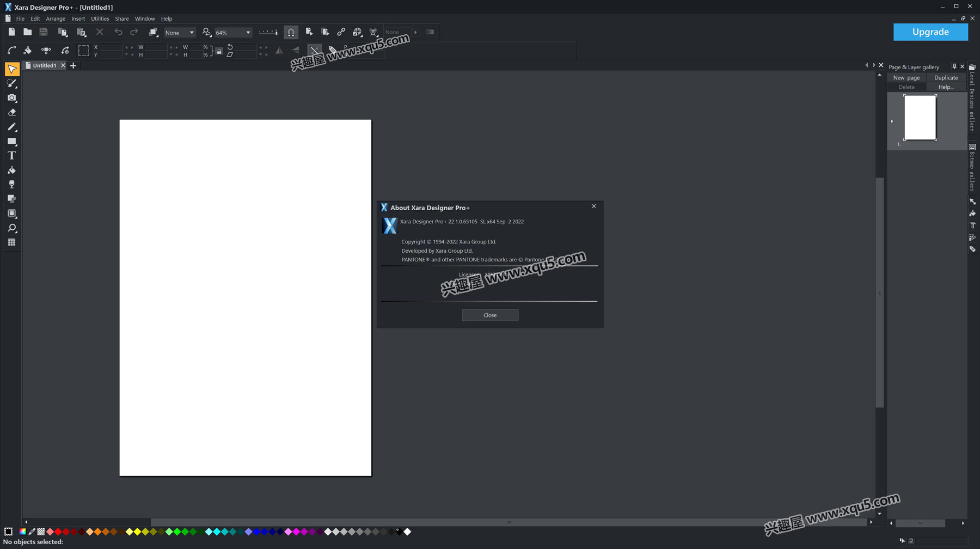Toggle the lock aspect ratio padlock
Image resolution: width=980 pixels, height=549 pixels.
click(x=218, y=51)
